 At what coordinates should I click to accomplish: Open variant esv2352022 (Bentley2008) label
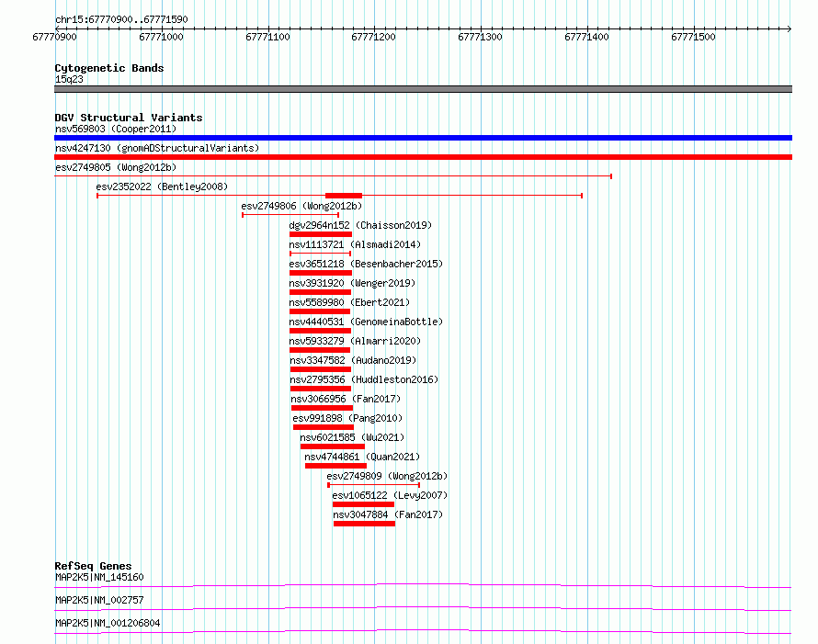[x=162, y=186]
